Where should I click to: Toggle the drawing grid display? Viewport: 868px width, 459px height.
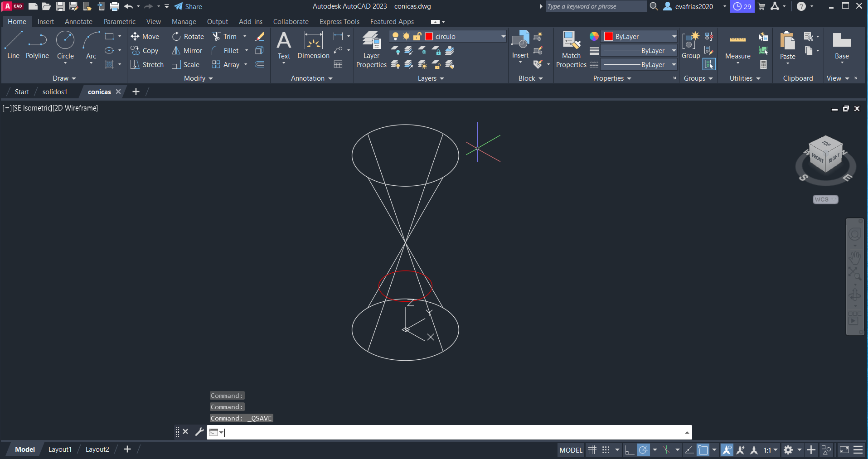point(592,450)
